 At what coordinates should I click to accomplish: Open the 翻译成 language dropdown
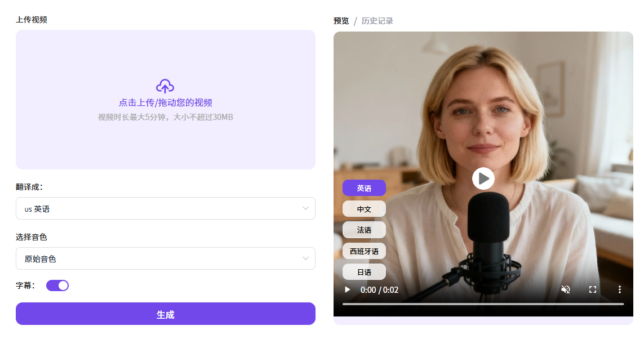point(165,208)
